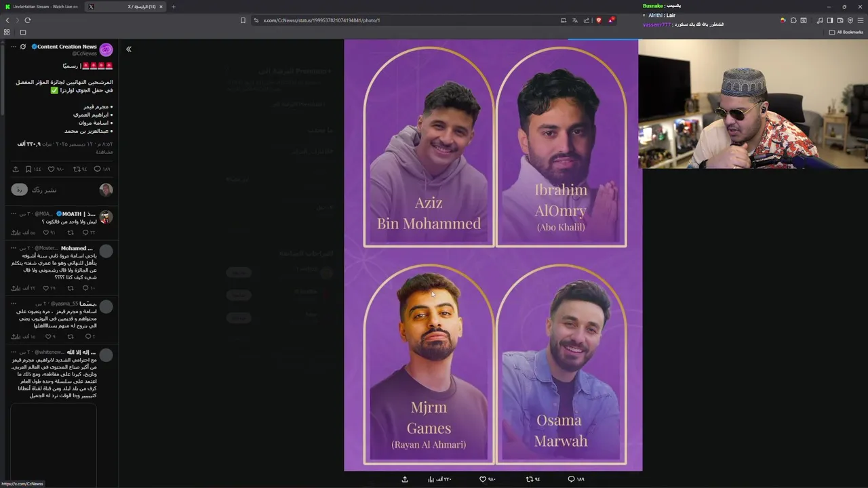Click the text مجرم قيمز in tweet

[96, 106]
